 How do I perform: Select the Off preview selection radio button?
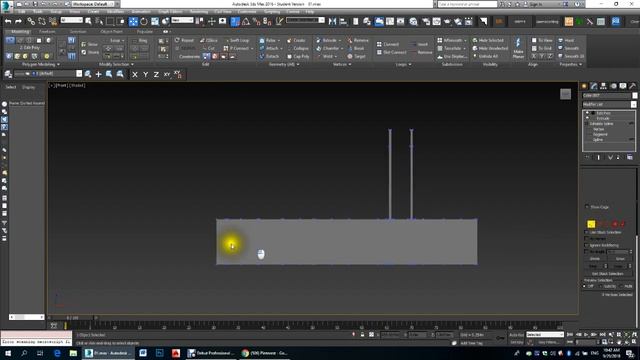pyautogui.click(x=584, y=286)
